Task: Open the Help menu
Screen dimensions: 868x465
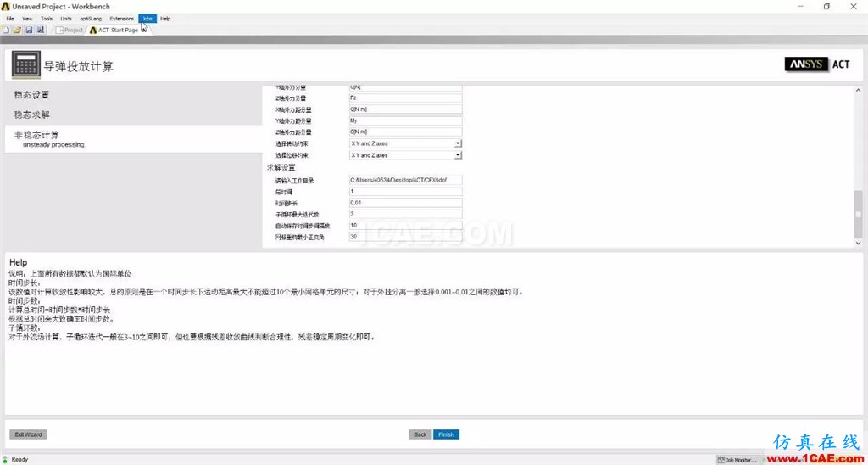Action: click(x=165, y=19)
